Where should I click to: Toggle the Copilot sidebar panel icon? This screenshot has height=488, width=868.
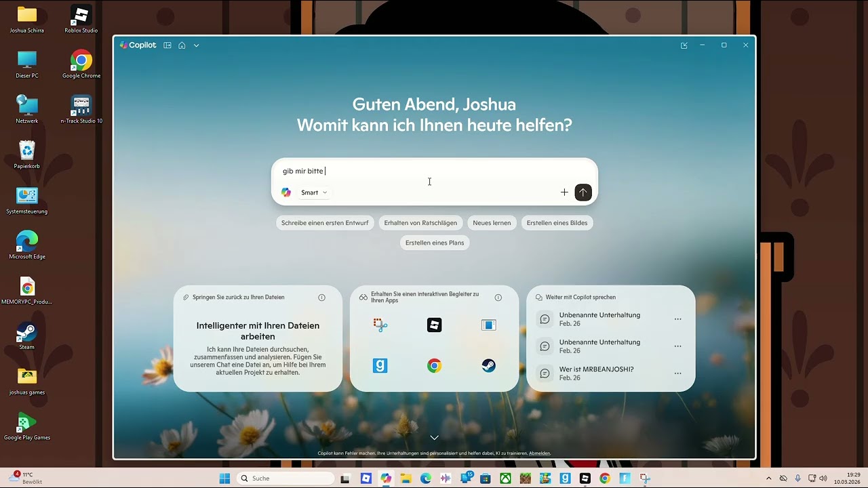click(x=167, y=45)
